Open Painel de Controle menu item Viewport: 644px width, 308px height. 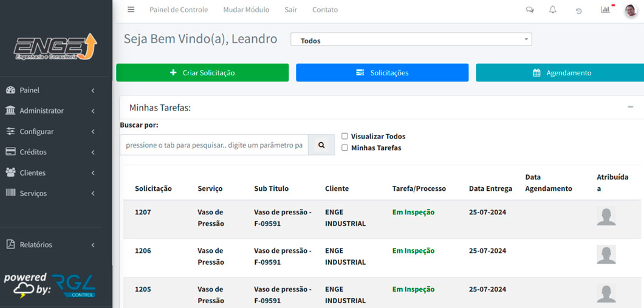click(179, 10)
